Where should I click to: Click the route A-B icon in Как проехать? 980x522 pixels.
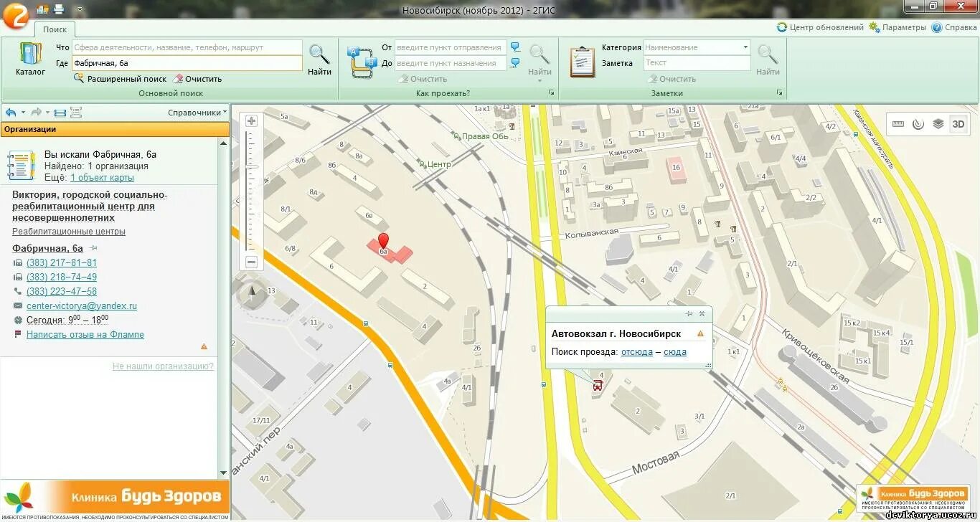pos(362,61)
